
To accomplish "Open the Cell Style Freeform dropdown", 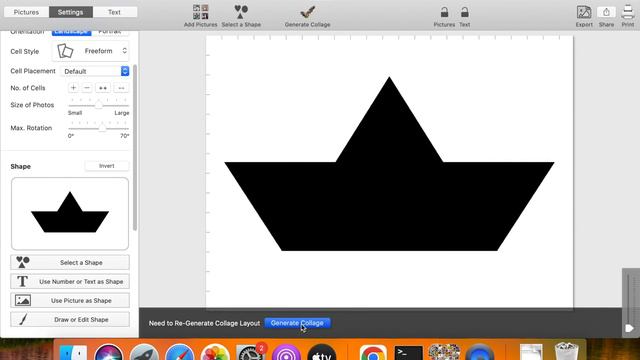I will [x=91, y=51].
